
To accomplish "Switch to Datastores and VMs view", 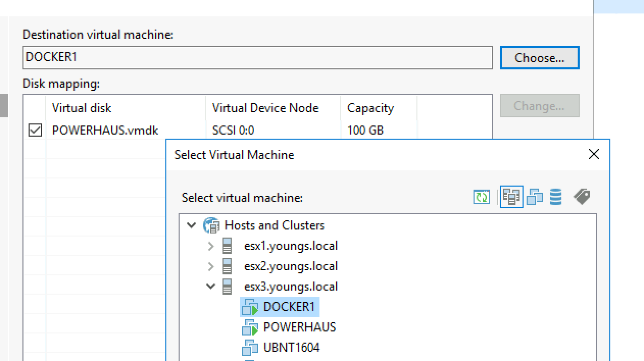I will coord(556,197).
